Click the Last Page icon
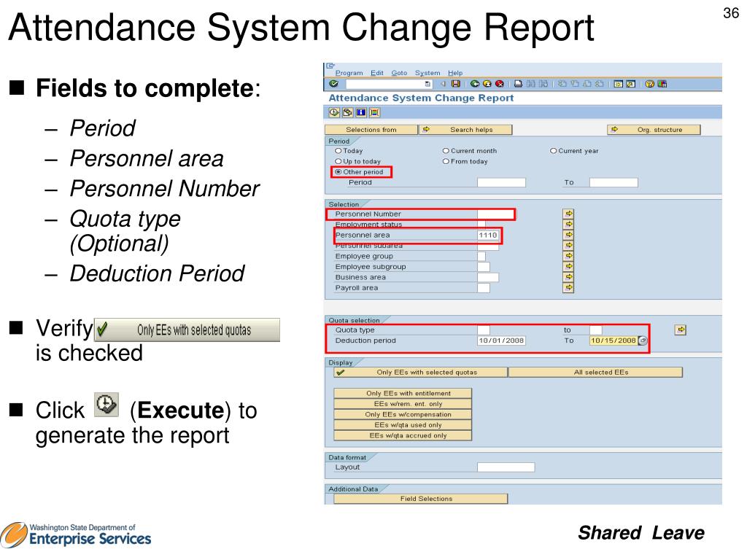The image size is (747, 560). click(x=600, y=84)
